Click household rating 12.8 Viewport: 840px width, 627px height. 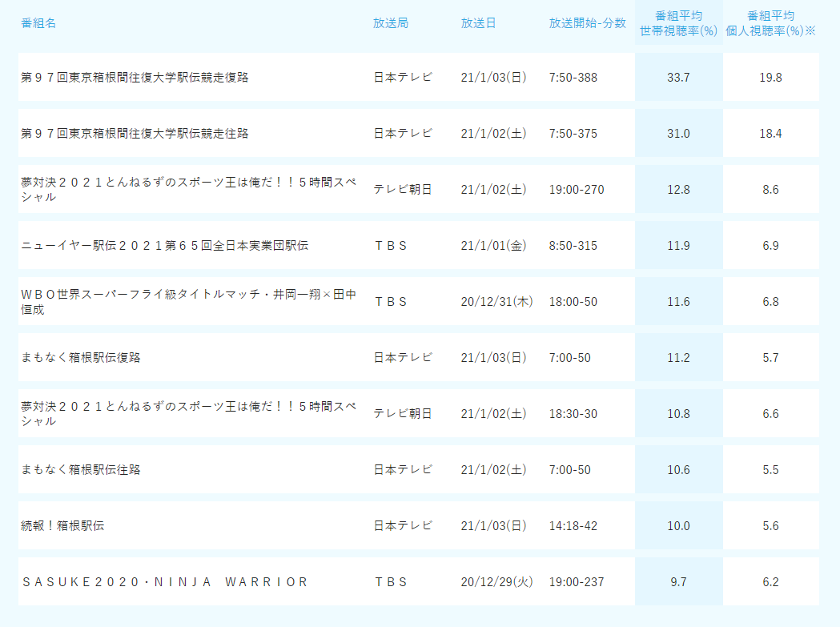coord(678,189)
